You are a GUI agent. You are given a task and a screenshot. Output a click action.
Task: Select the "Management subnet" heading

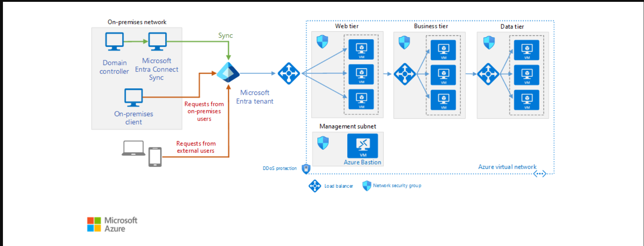(348, 126)
